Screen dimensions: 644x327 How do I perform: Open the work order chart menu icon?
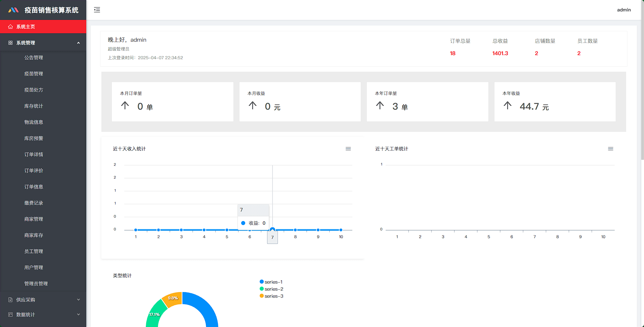click(x=610, y=149)
